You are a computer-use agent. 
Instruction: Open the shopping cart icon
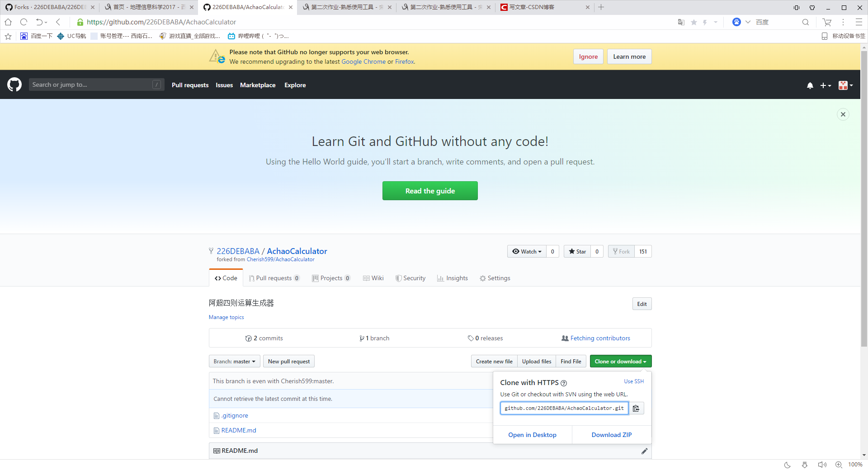(827, 22)
